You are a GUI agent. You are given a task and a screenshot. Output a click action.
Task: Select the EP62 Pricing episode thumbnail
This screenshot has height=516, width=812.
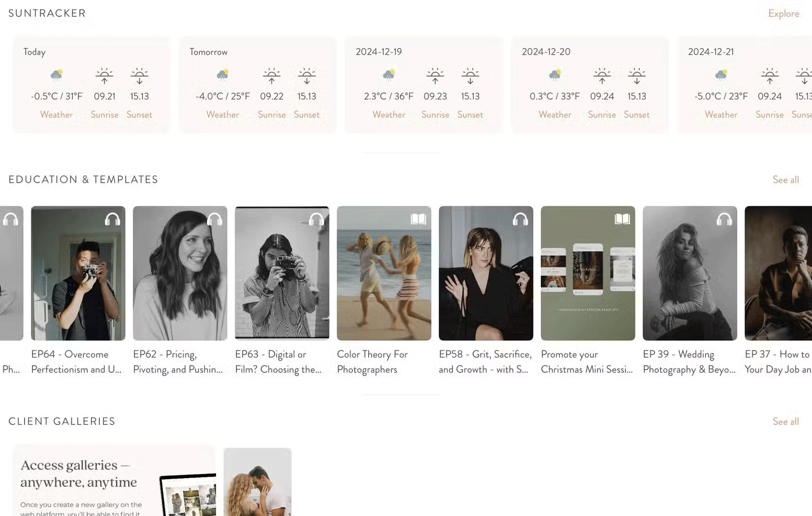[180, 273]
